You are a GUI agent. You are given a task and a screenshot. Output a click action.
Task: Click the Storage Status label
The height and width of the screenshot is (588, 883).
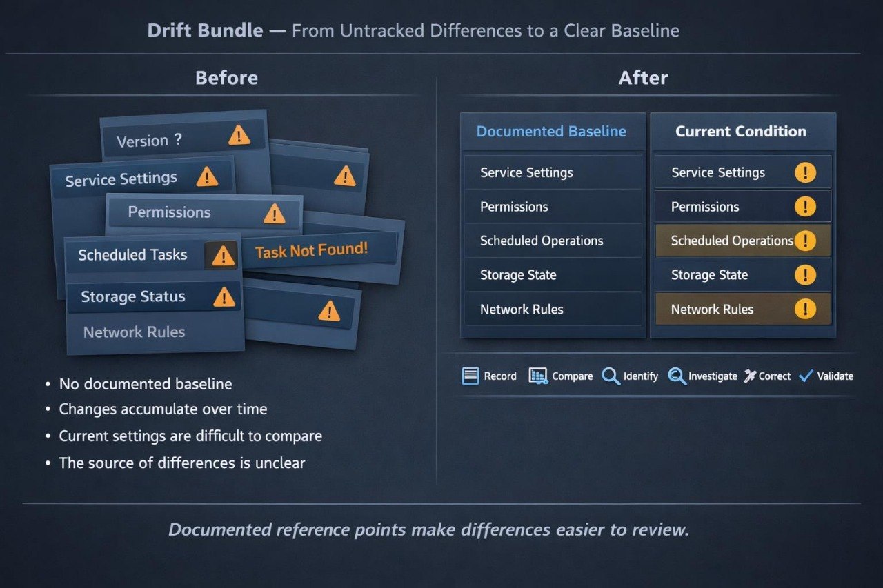133,297
